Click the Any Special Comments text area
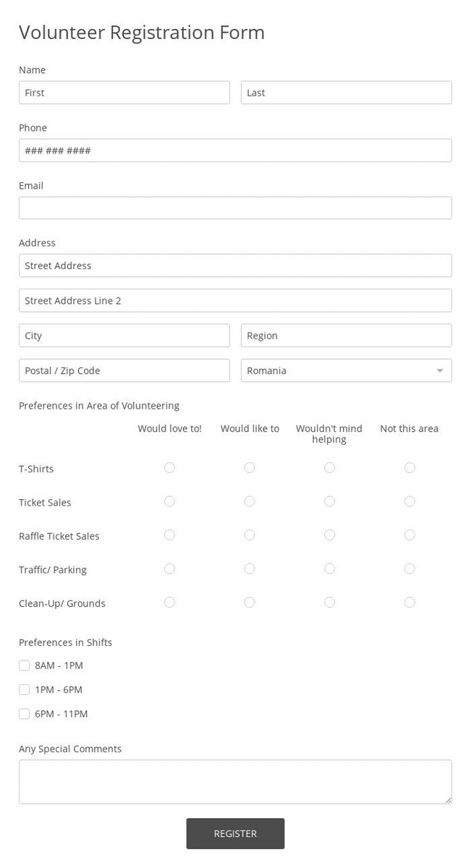 [235, 781]
